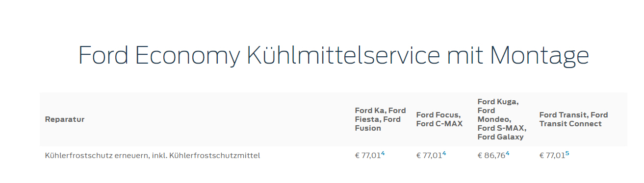Click the € 86,76 price for Kuga/Mondeo
Image resolution: width=644 pixels, height=183 pixels.
[x=491, y=156]
